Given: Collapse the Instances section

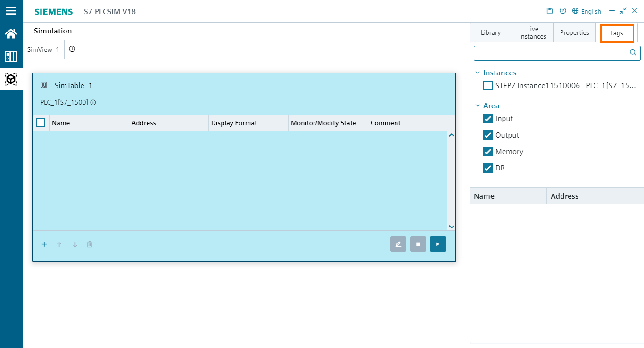Looking at the screenshot, I should pyautogui.click(x=478, y=73).
